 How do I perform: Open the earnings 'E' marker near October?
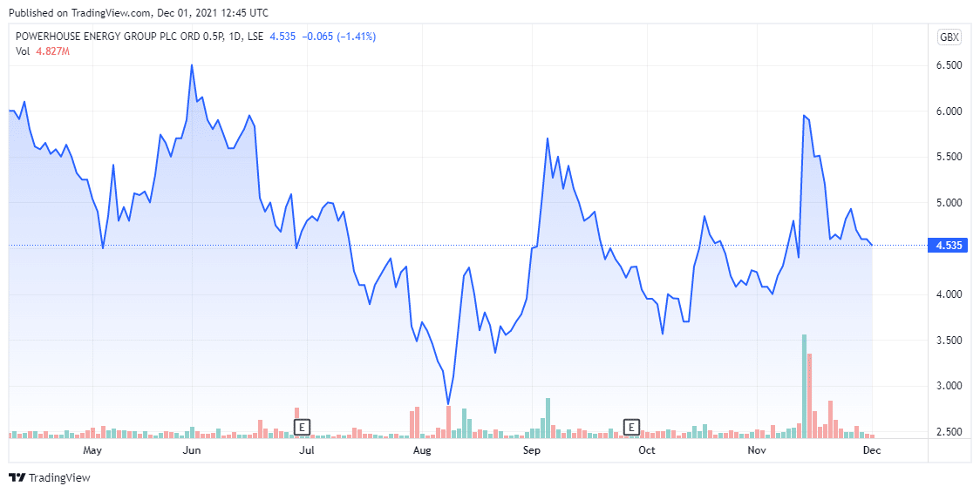(x=632, y=428)
